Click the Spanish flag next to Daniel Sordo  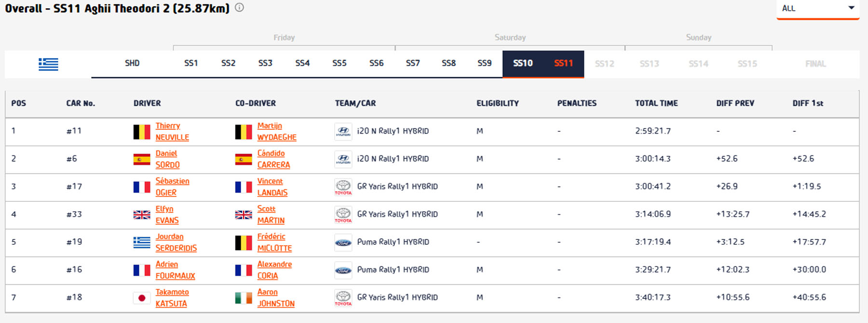[142, 159]
